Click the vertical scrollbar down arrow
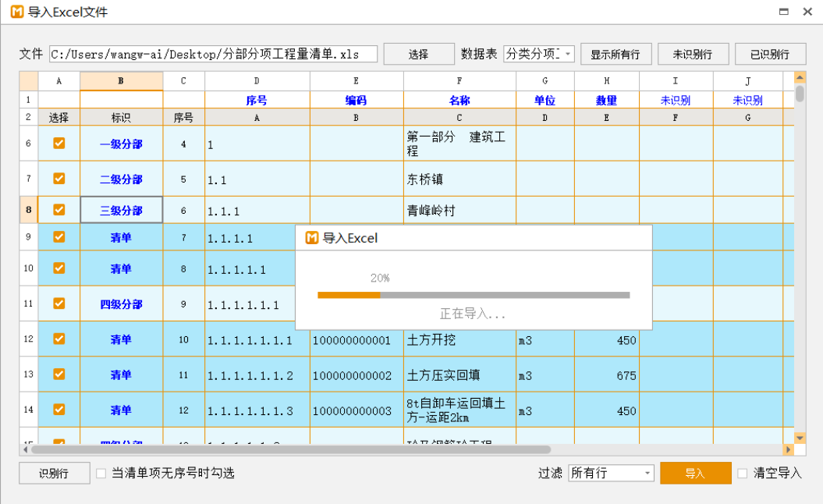The width and height of the screenshot is (823, 504). point(800,438)
